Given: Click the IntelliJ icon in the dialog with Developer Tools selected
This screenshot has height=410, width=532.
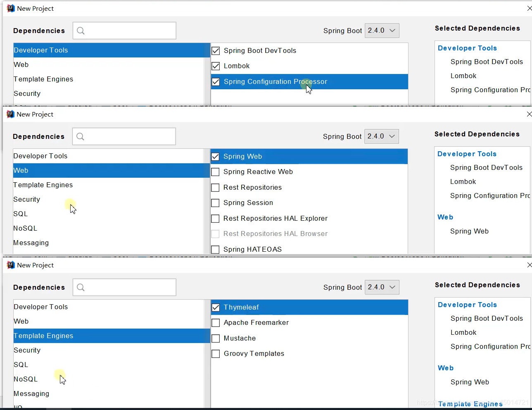Looking at the screenshot, I should coord(11,8).
